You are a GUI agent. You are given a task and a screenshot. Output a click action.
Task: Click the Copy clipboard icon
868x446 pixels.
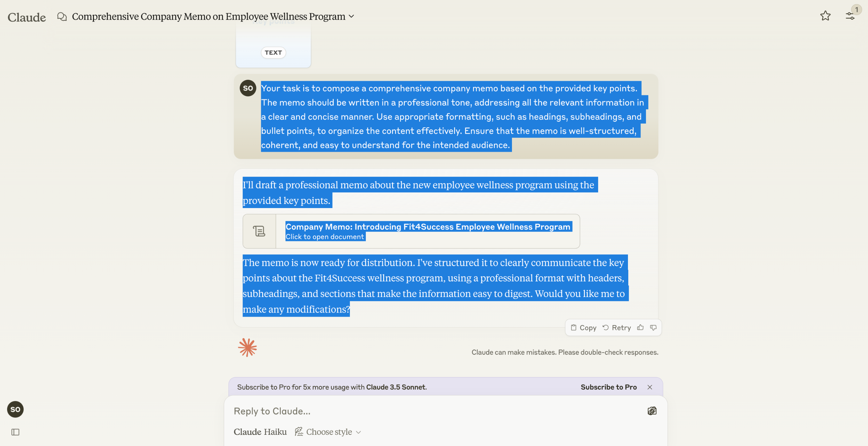pyautogui.click(x=574, y=328)
